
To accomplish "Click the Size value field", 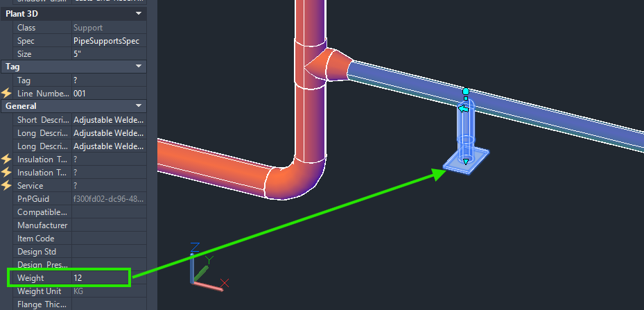I will click(109, 54).
